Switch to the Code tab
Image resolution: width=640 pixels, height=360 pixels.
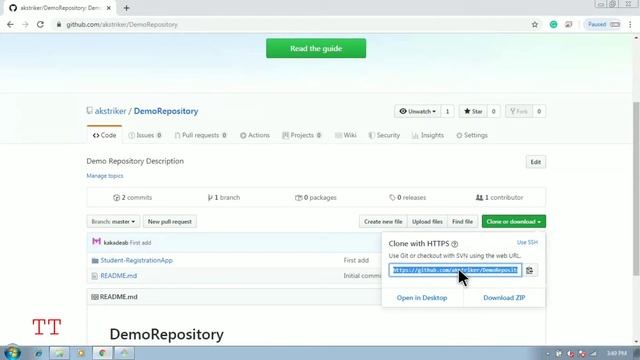[x=104, y=135]
